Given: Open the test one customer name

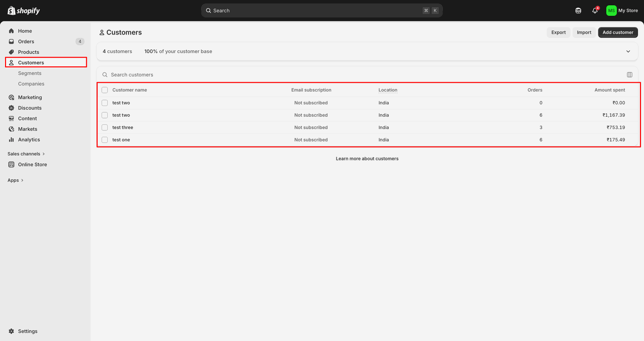Looking at the screenshot, I should tap(121, 140).
